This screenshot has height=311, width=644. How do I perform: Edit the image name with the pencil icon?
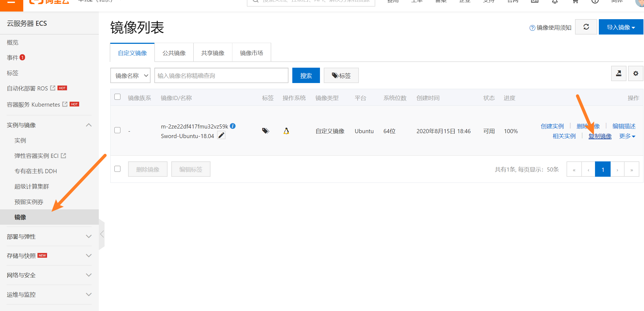click(x=221, y=135)
